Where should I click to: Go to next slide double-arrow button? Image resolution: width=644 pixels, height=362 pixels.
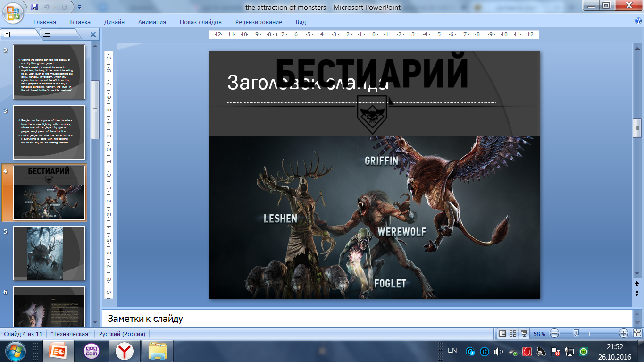click(x=637, y=293)
